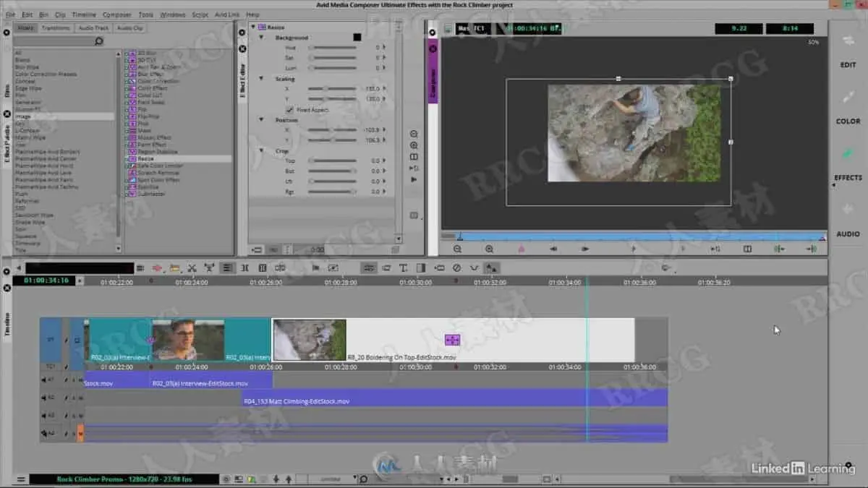Click the arrow next to Crop Top value
Image resolution: width=868 pixels, height=488 pixels.
tap(385, 160)
